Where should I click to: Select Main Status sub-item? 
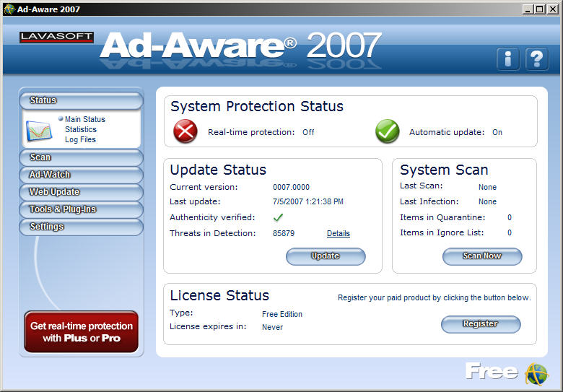[85, 119]
